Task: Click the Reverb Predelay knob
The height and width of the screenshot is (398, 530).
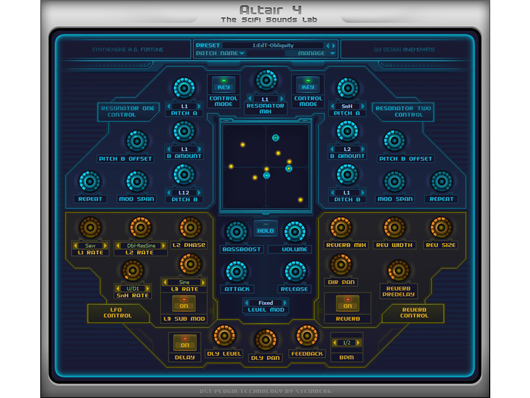Action: pos(399,271)
